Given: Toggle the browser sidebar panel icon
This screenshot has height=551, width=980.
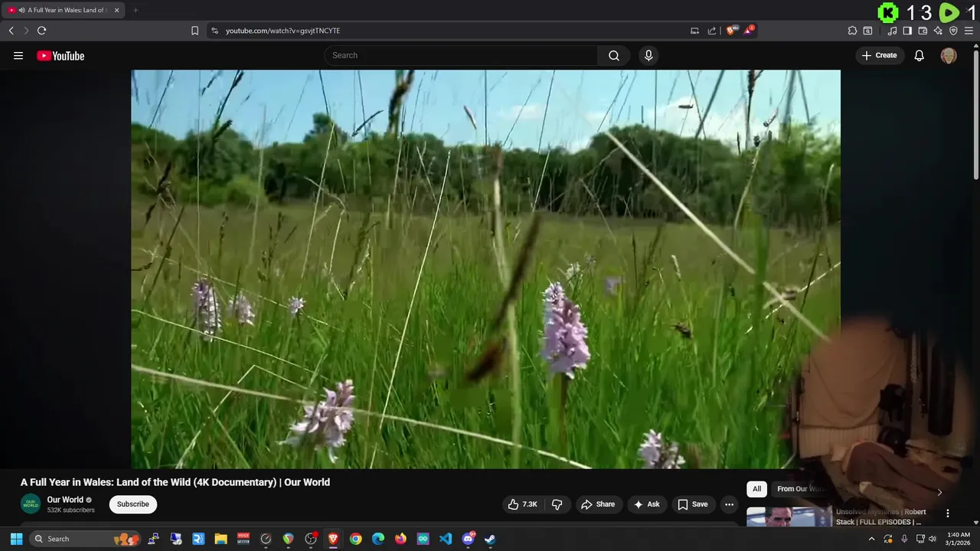Looking at the screenshot, I should click(x=907, y=31).
